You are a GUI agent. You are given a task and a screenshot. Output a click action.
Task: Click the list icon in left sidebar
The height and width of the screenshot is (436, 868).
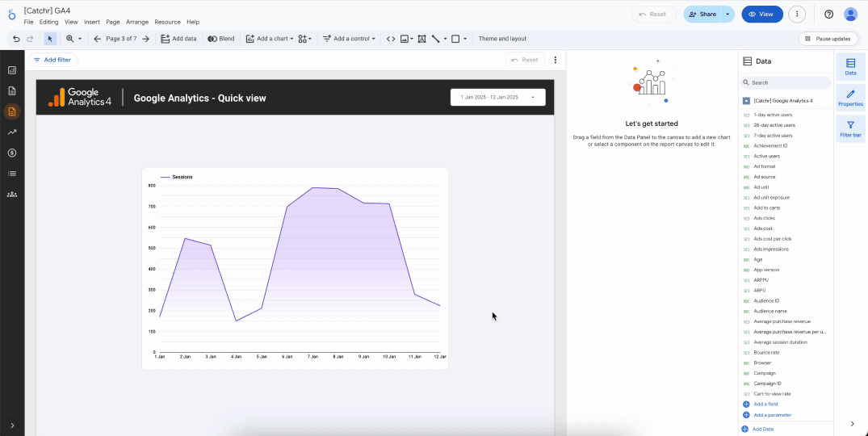tap(12, 174)
